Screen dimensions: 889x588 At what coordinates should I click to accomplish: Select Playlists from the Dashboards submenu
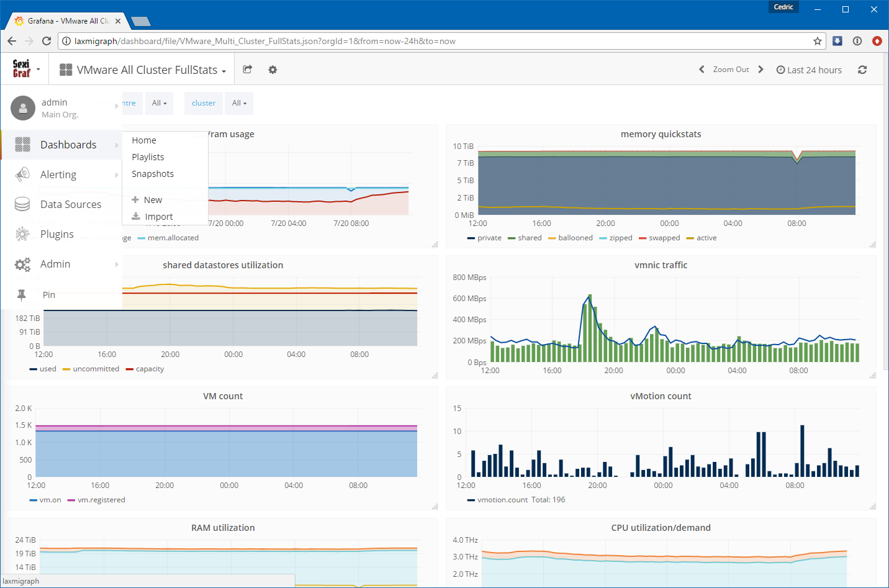click(x=148, y=157)
